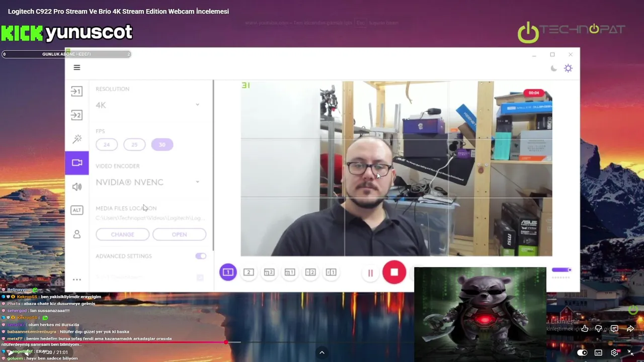Open the Source 2 settings tab

point(76,115)
